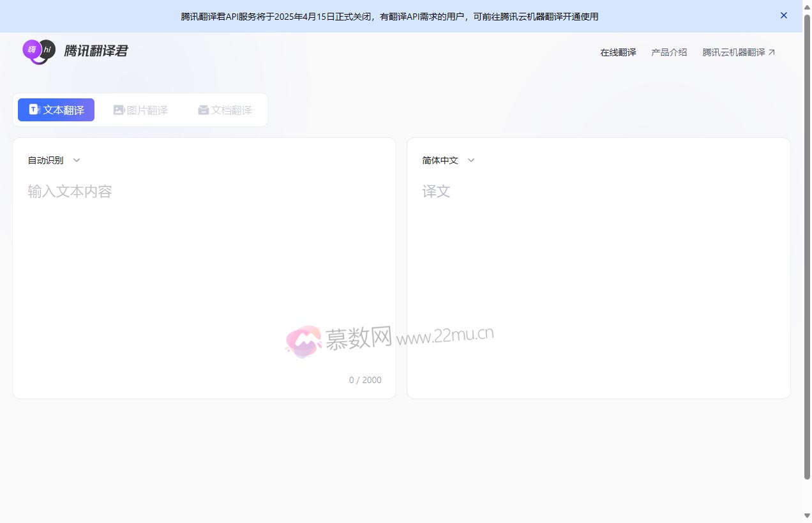This screenshot has width=812, height=523.
Task: Open the 腾讯云机器翻译 link
Action: click(733, 52)
